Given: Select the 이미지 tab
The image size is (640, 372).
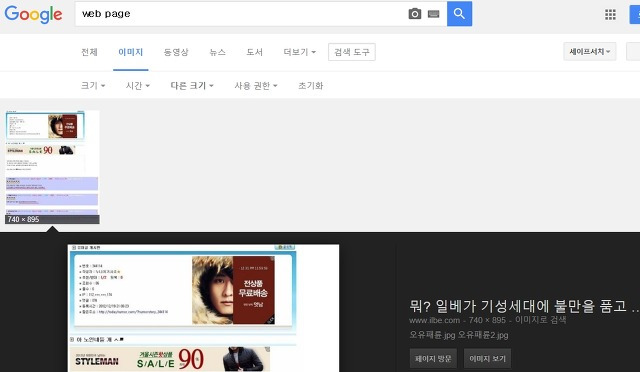Looking at the screenshot, I should pos(131,52).
